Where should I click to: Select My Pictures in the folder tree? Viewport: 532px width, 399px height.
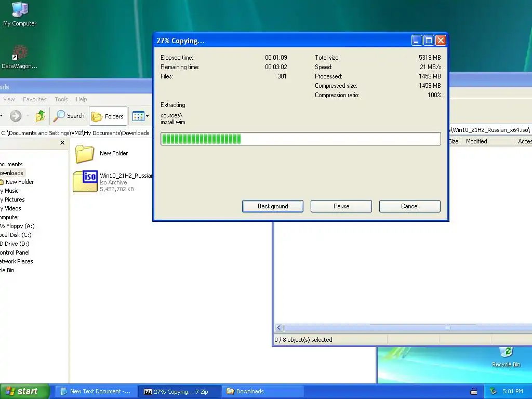click(12, 199)
